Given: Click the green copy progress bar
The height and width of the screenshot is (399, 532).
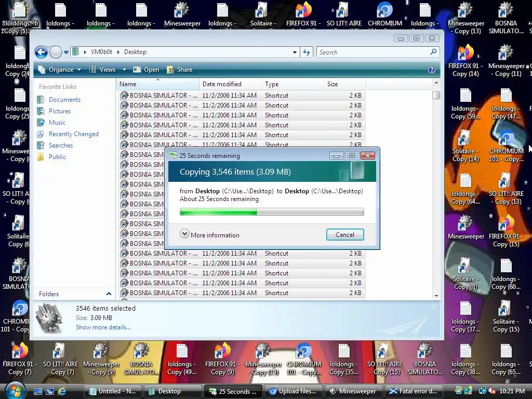Looking at the screenshot, I should pos(272,212).
